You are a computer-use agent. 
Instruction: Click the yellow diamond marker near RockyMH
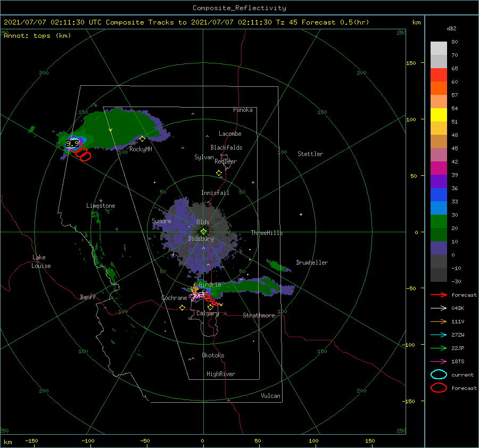tap(142, 139)
